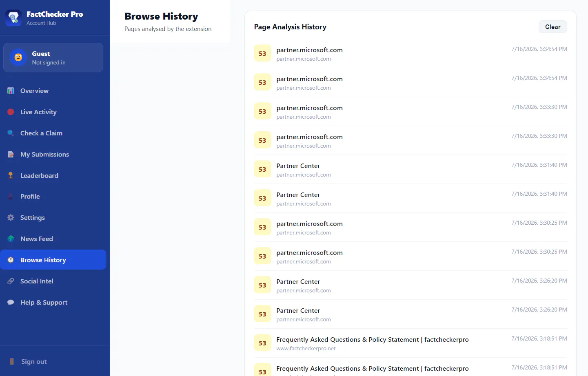Click "Page Analysis History" heading
This screenshot has width=588, height=376.
pyautogui.click(x=290, y=27)
